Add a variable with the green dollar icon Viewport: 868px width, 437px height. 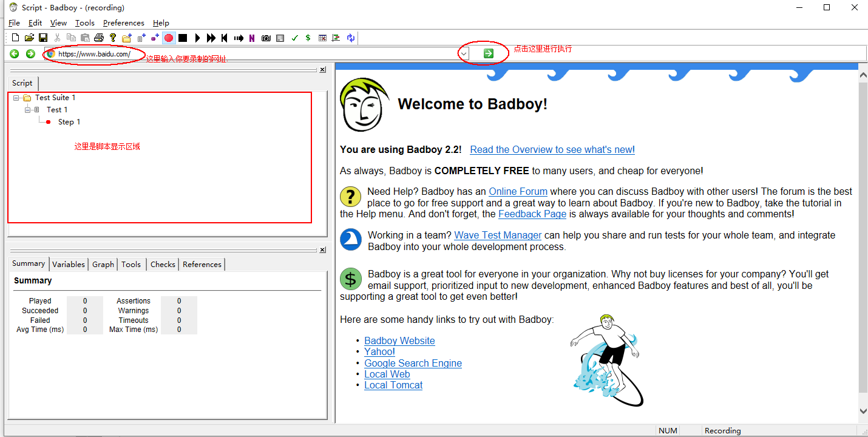coord(308,38)
